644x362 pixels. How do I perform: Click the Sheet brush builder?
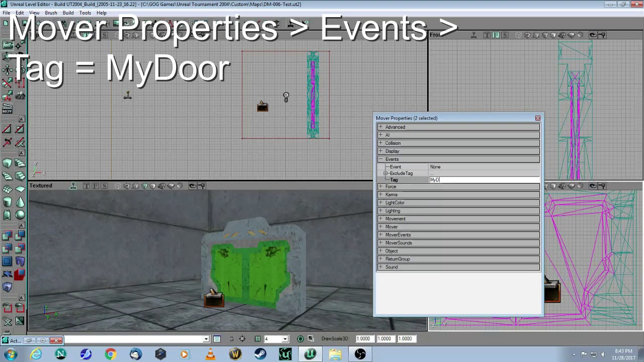(20, 189)
